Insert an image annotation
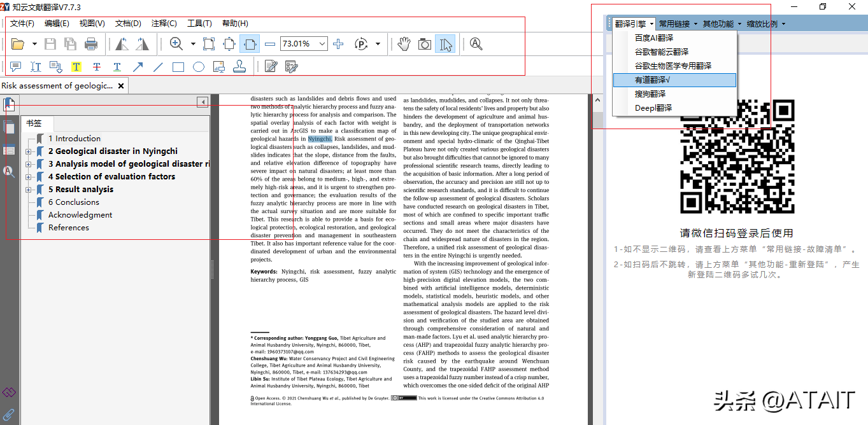Image resolution: width=868 pixels, height=425 pixels. coord(219,66)
